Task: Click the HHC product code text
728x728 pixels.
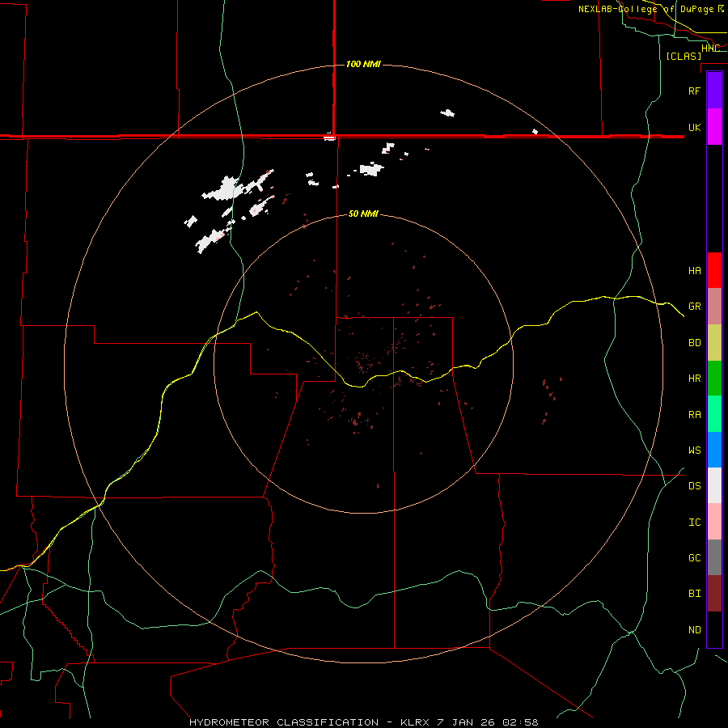Action: point(710,49)
